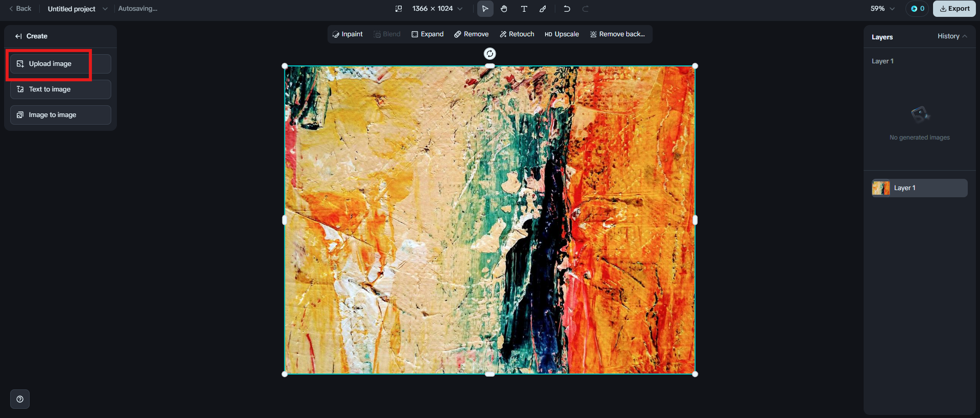The width and height of the screenshot is (980, 418).
Task: Click the top-right corner resize handle
Action: pyautogui.click(x=695, y=66)
